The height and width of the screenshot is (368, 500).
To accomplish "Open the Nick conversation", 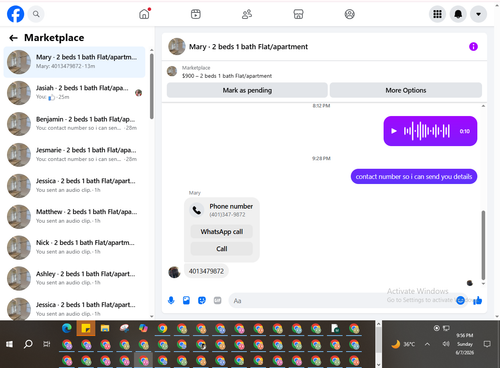I will pos(74,247).
